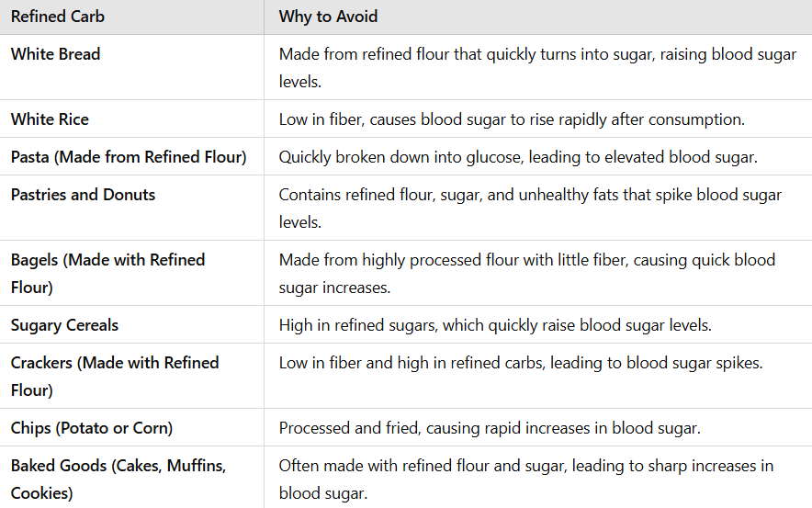This screenshot has width=812, height=508.
Task: Click Bagels (Made with Refined Flour) cell
Action: click(131, 274)
